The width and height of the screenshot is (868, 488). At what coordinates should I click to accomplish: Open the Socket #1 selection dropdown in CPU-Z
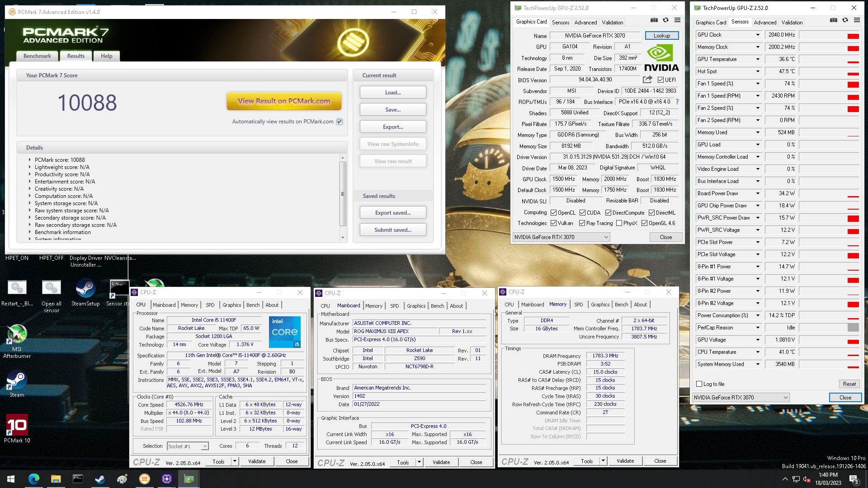pos(188,446)
